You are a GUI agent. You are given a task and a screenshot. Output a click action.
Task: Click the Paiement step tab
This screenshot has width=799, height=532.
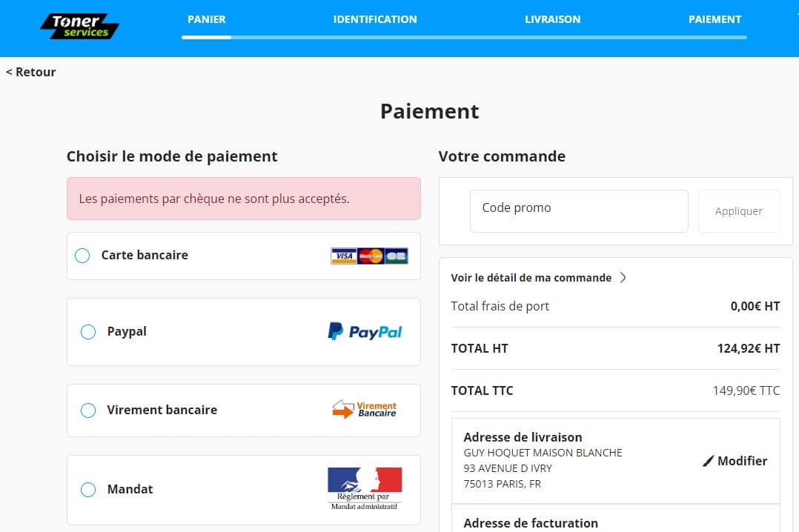click(715, 19)
